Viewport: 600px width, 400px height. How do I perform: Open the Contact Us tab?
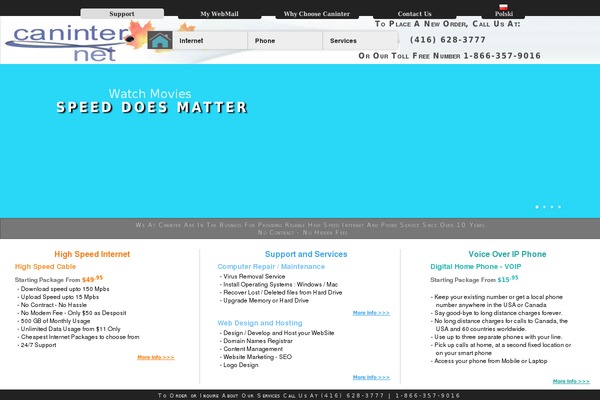(x=414, y=14)
